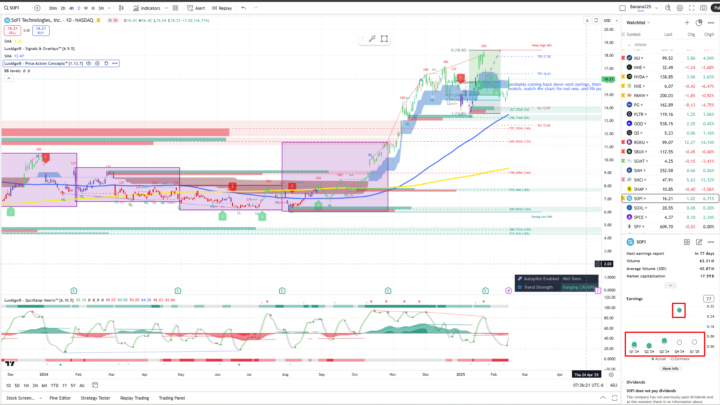Open watchlist advanced view pie icon
Screen dimensions: 720x405
[699, 22]
